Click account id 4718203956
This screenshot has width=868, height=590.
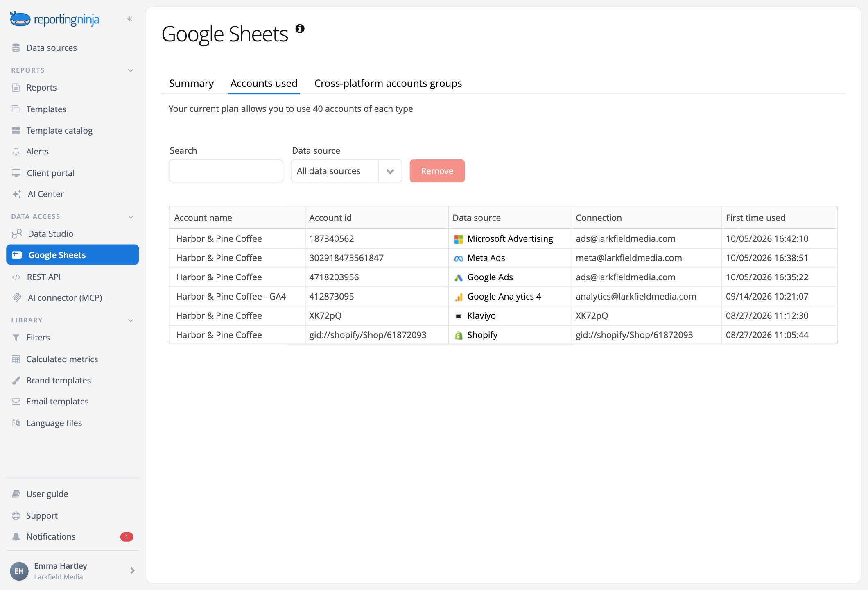(x=334, y=277)
